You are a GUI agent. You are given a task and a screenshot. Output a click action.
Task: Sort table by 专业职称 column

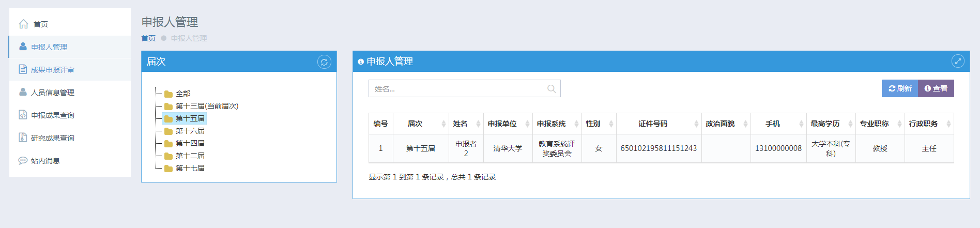click(880, 124)
